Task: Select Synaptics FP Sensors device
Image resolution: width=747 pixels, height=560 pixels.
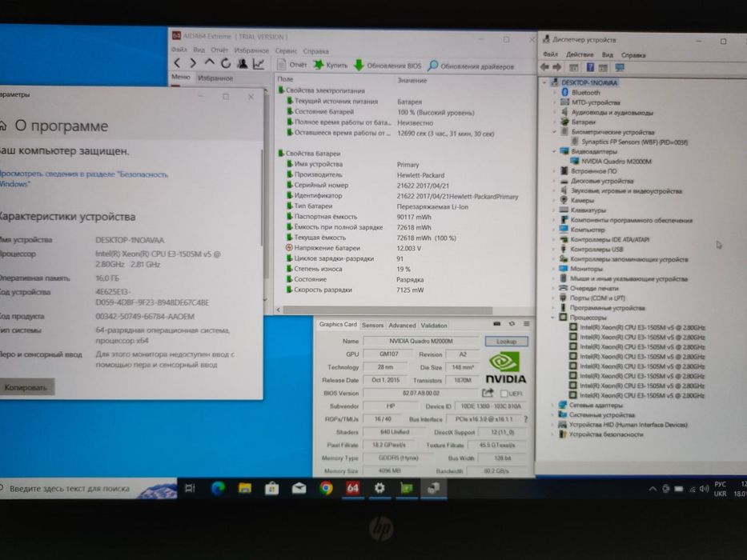Action: point(629,142)
